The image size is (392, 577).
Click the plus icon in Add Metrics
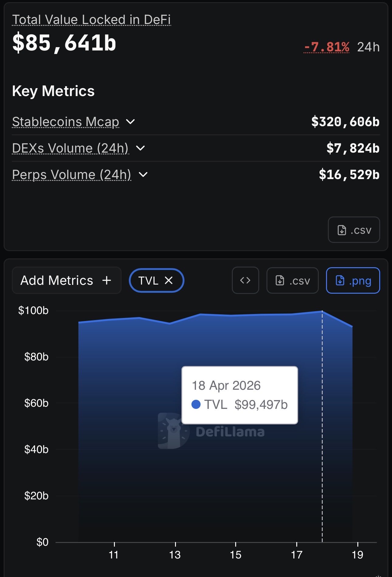click(107, 280)
